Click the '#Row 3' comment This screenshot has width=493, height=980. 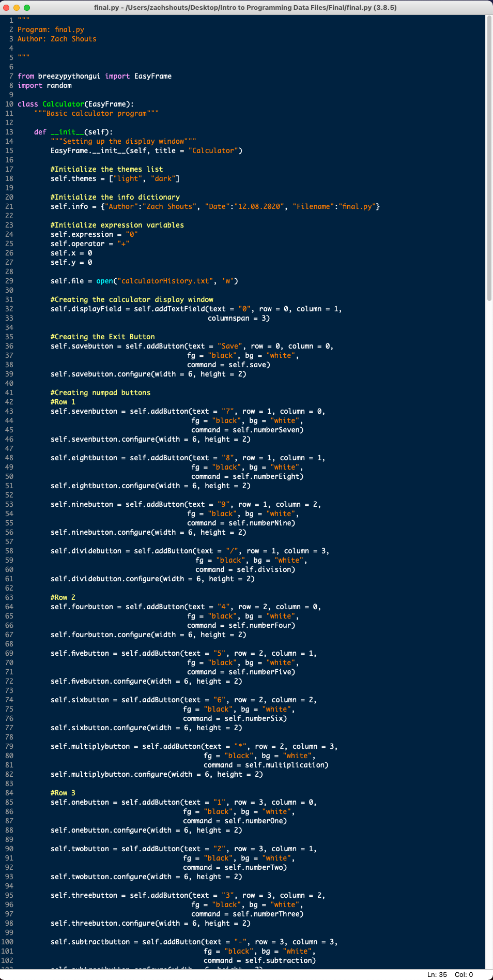tap(63, 793)
